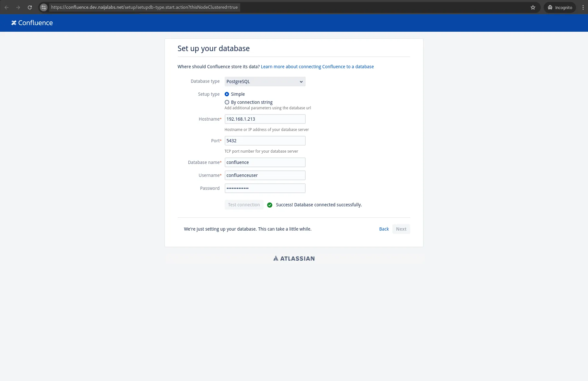This screenshot has height=381, width=588.
Task: Click the Database type label
Action: click(205, 81)
